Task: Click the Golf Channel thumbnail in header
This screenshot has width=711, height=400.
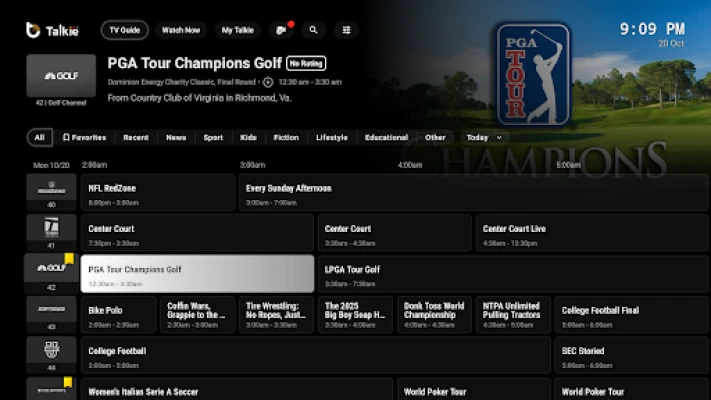Action: 61,76
